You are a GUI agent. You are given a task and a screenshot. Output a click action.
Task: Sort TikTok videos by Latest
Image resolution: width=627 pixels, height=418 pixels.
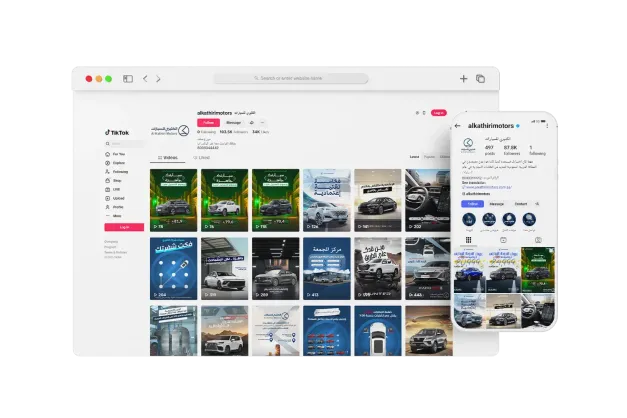coord(414,157)
